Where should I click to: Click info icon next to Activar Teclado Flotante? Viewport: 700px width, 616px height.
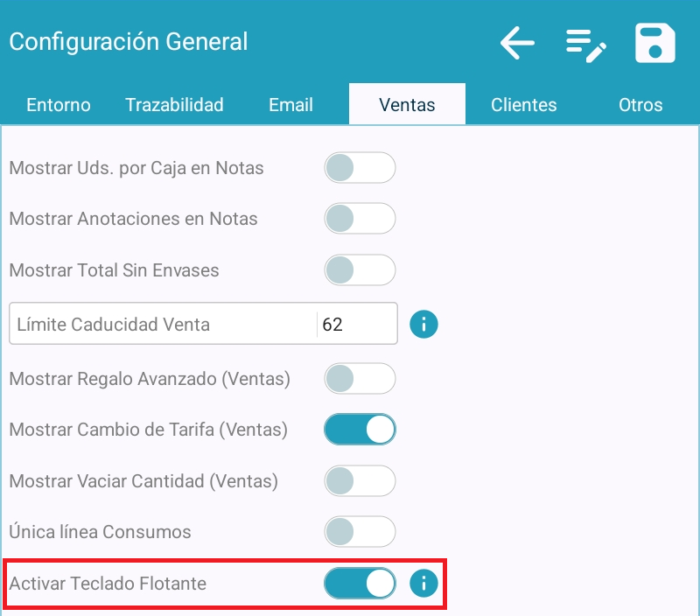pyautogui.click(x=423, y=583)
